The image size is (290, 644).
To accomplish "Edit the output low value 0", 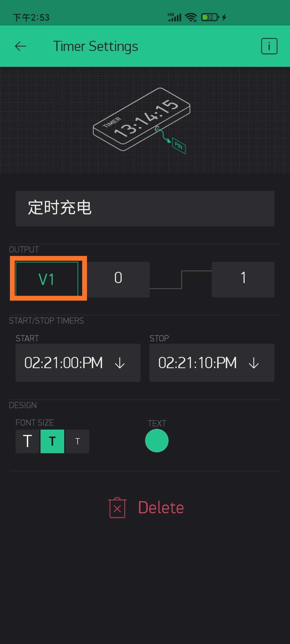I will (x=118, y=279).
